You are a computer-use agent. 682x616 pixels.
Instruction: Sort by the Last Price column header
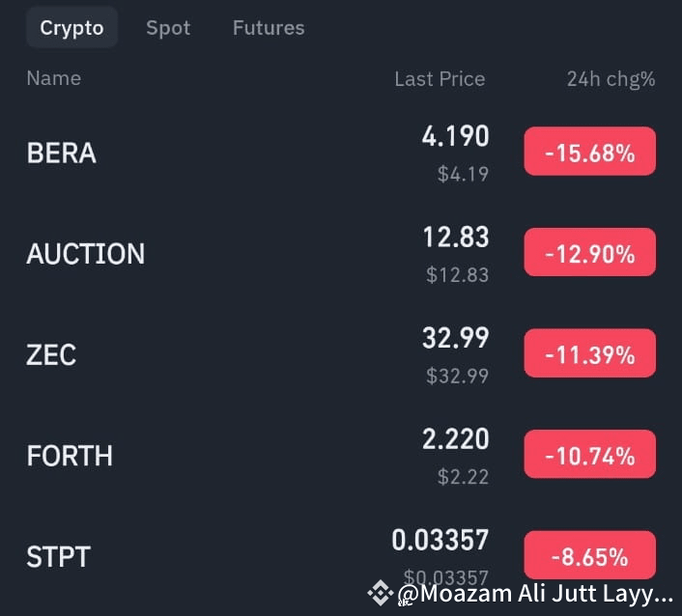pyautogui.click(x=440, y=79)
